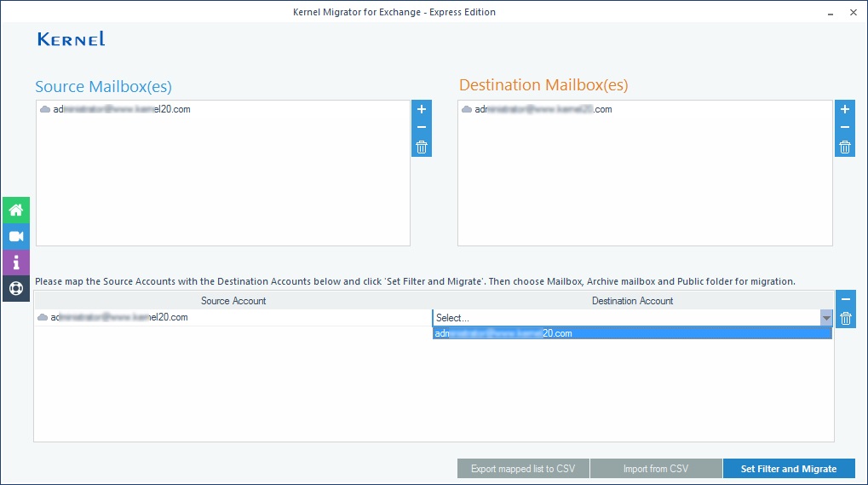The image size is (868, 485).
Task: Delete mapping list with trash icon
Action: tap(845, 319)
